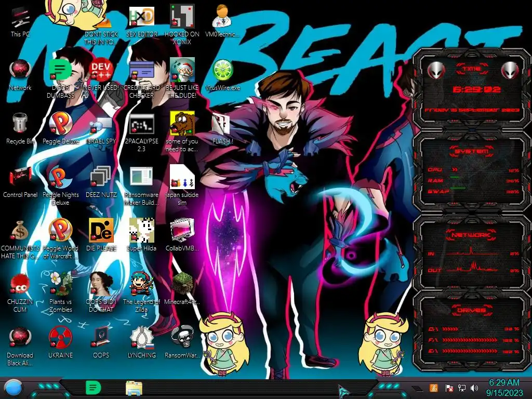
Task: Open the orange Java tray icon
Action: 434,388
